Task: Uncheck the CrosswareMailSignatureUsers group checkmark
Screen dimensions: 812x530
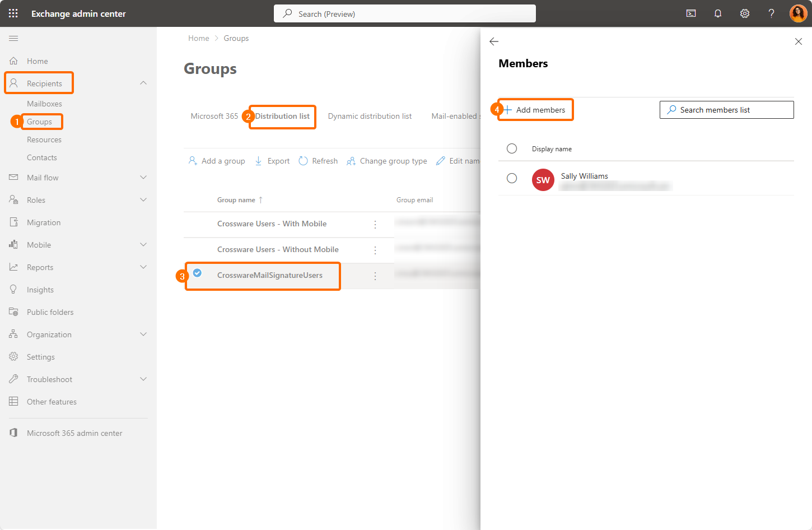Action: tap(197, 273)
